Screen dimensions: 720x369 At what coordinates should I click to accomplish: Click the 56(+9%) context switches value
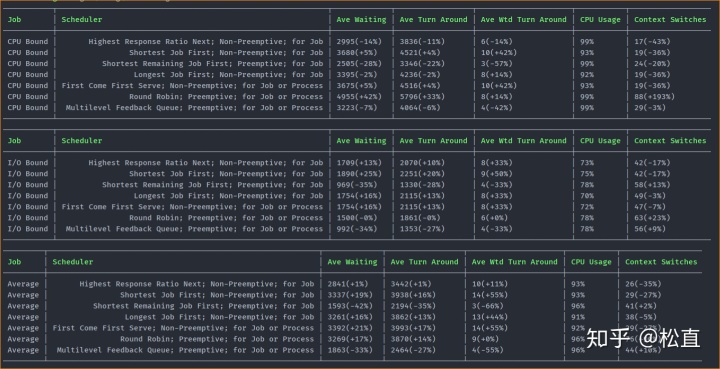pyautogui.click(x=650, y=229)
